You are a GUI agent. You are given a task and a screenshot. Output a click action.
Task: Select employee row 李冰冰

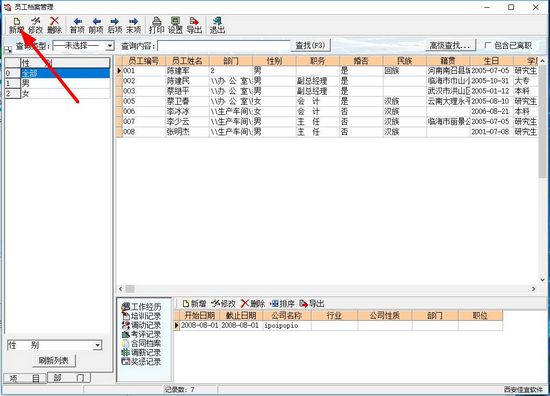point(327,111)
